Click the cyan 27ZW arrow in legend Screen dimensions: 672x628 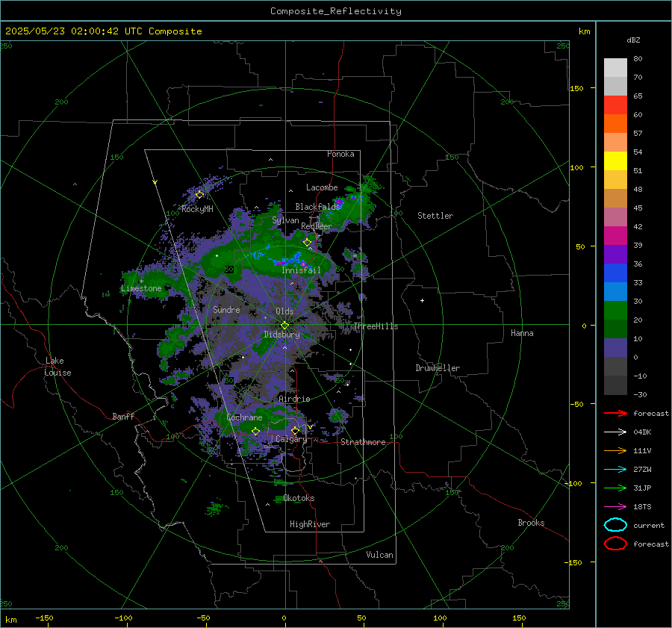coord(615,470)
